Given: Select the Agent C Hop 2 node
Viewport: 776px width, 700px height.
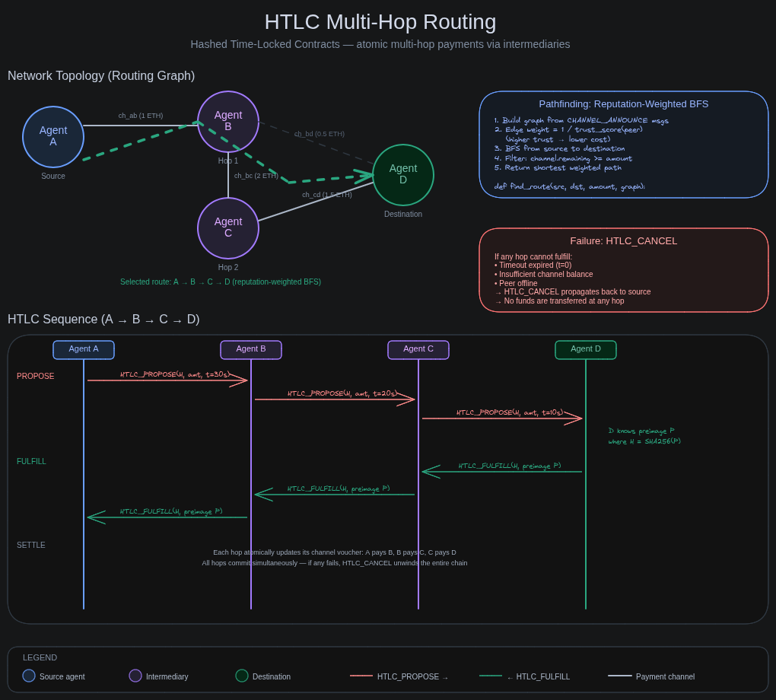Looking at the screenshot, I should [x=227, y=228].
